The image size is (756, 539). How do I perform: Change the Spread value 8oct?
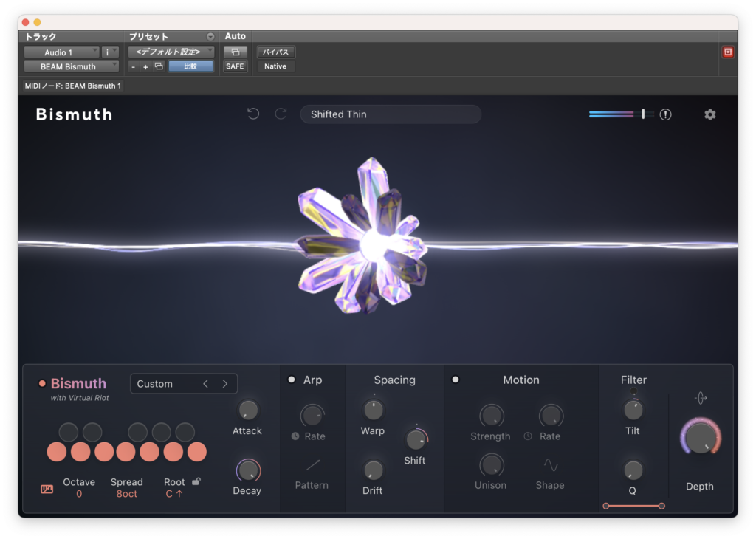tap(127, 494)
